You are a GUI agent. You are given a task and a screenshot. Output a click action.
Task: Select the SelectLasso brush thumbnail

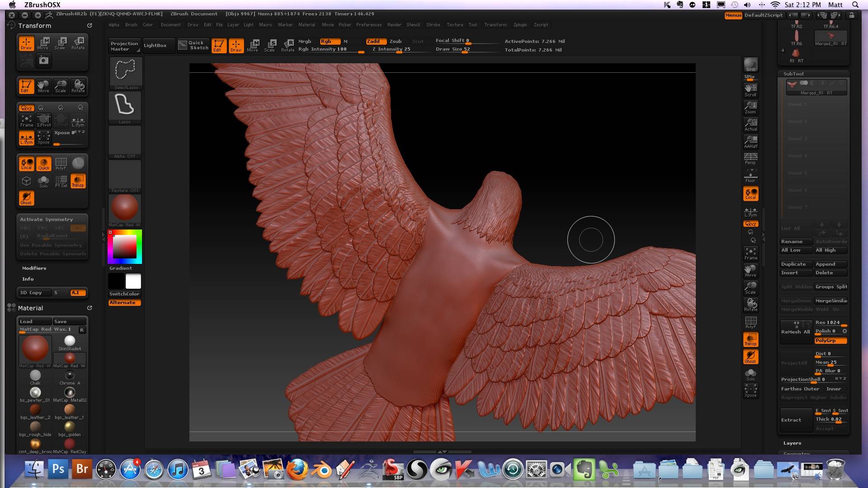(125, 72)
